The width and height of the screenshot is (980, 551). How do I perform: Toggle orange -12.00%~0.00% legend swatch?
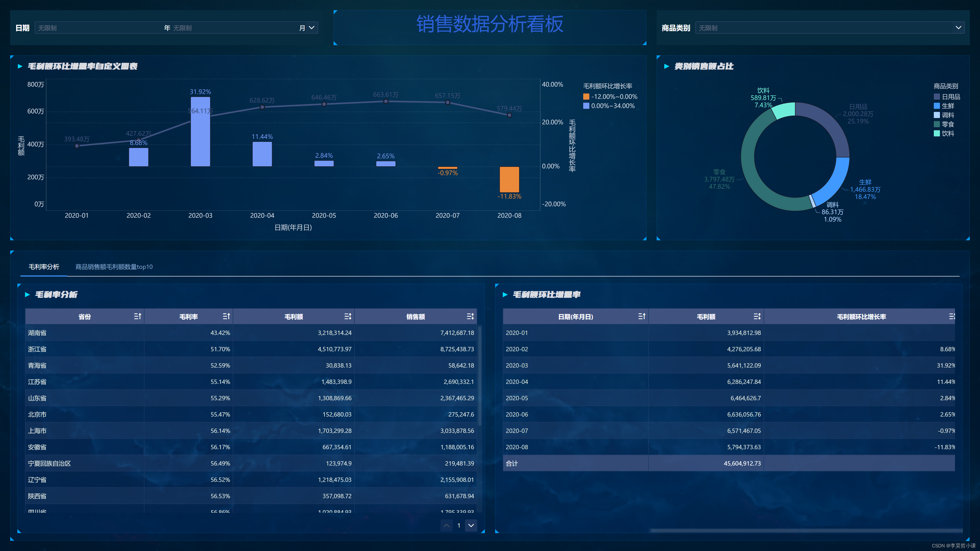coord(586,97)
